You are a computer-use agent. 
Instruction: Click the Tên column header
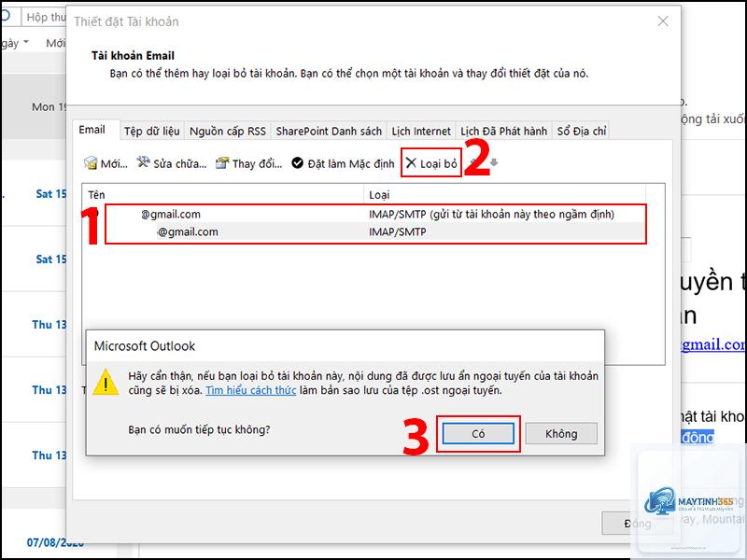[x=223, y=195]
